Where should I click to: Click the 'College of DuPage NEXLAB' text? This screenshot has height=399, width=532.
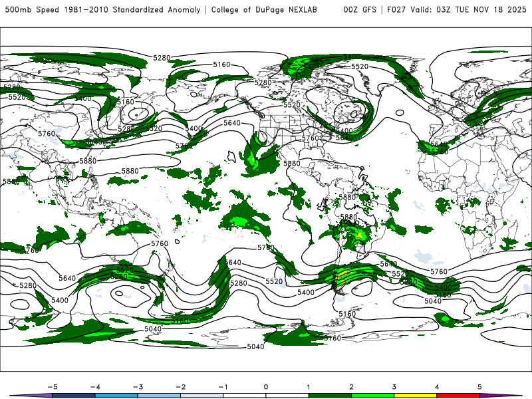tap(264, 9)
